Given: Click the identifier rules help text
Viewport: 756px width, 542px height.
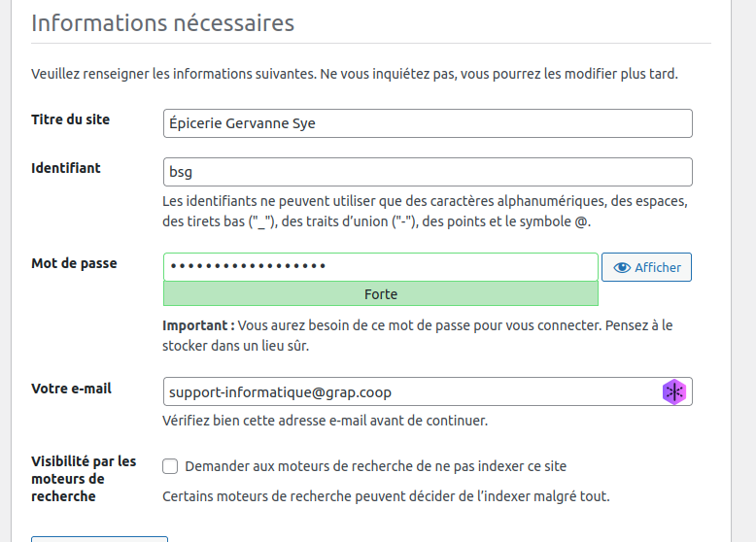Looking at the screenshot, I should point(425,212).
